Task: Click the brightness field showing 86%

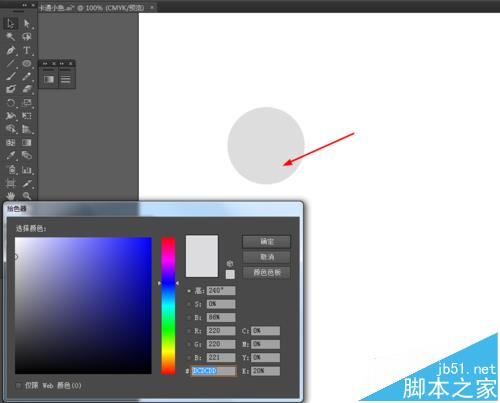Action: point(221,317)
